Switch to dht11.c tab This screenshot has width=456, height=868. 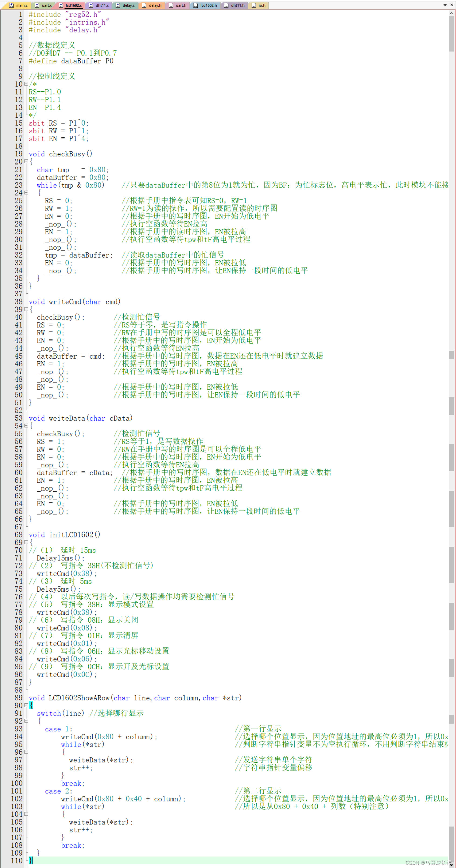[x=99, y=5]
